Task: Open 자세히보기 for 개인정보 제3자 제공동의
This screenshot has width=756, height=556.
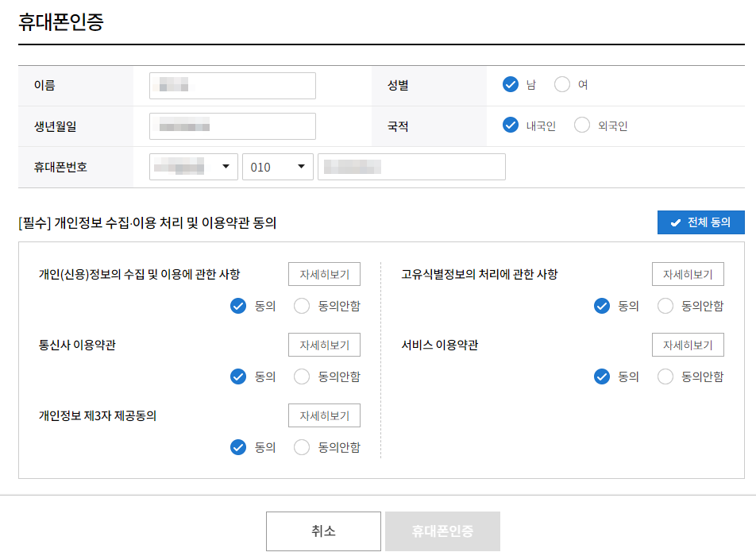Action: coord(325,415)
